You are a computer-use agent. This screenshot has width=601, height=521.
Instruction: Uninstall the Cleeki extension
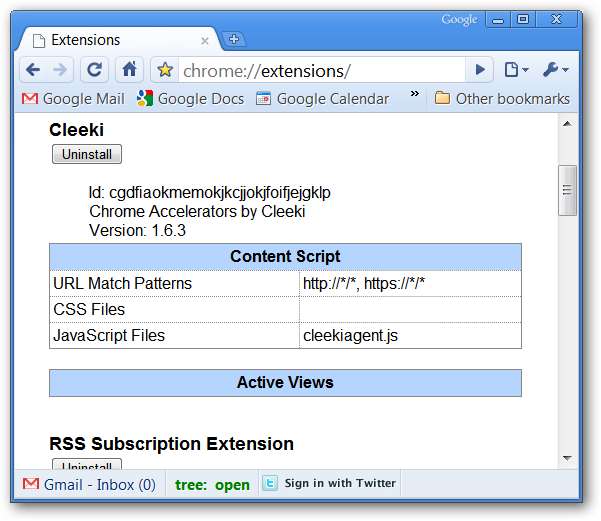click(x=87, y=154)
